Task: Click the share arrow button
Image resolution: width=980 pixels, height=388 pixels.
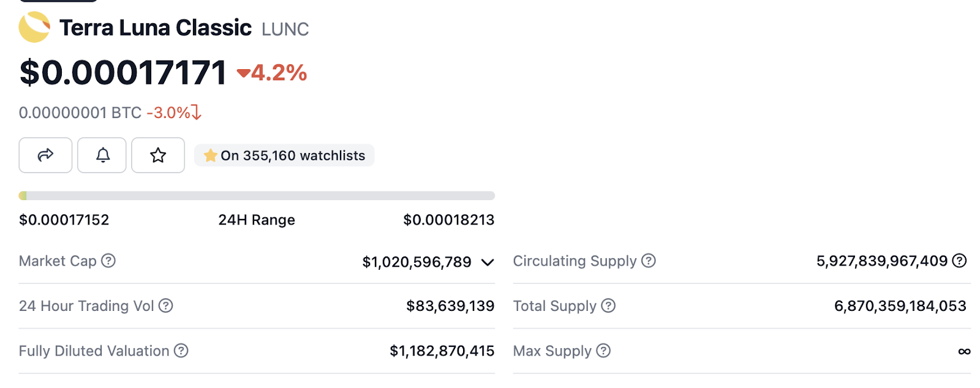Action: [45, 155]
